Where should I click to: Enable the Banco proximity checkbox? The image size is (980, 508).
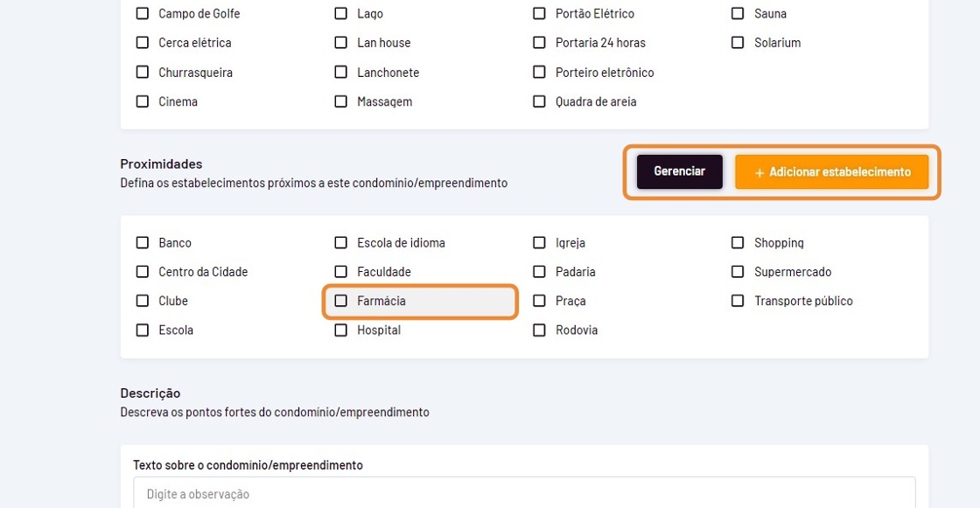143,243
